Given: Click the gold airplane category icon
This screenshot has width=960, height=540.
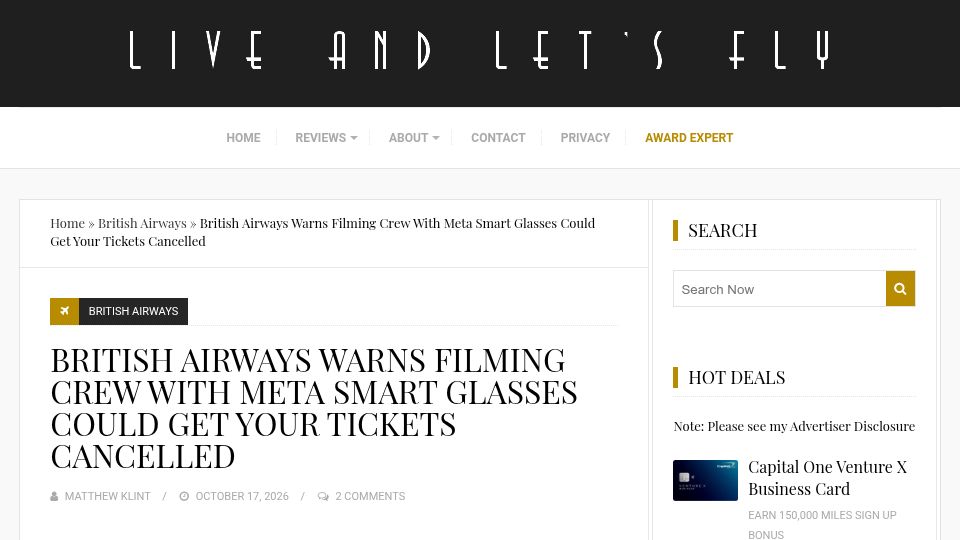Looking at the screenshot, I should [64, 311].
